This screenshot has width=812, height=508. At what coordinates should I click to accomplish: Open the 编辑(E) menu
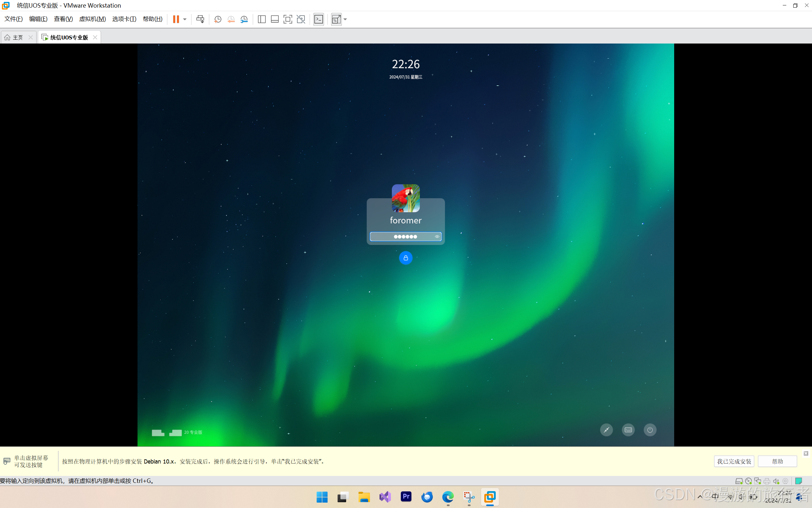tap(38, 19)
